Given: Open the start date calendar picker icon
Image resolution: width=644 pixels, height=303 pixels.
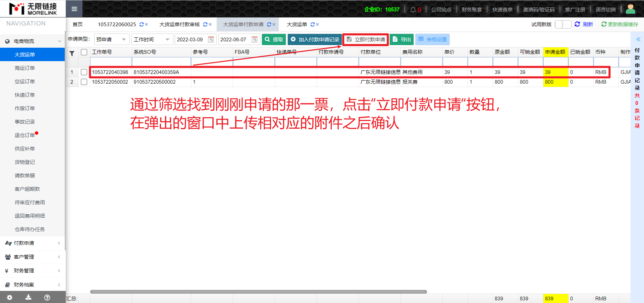Looking at the screenshot, I should 211,39.
